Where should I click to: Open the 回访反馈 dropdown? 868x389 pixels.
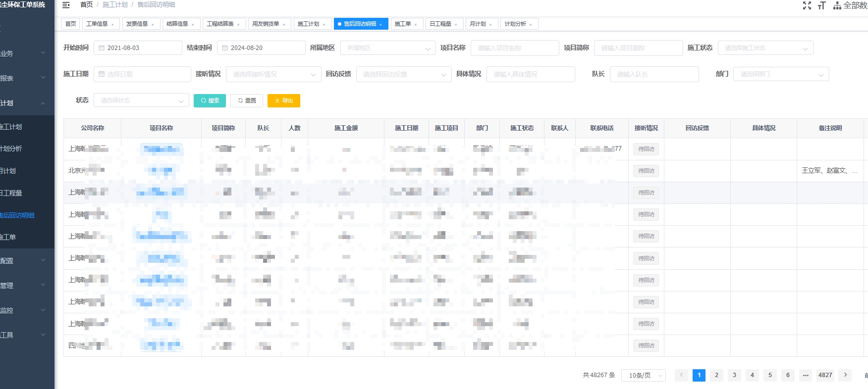404,74
